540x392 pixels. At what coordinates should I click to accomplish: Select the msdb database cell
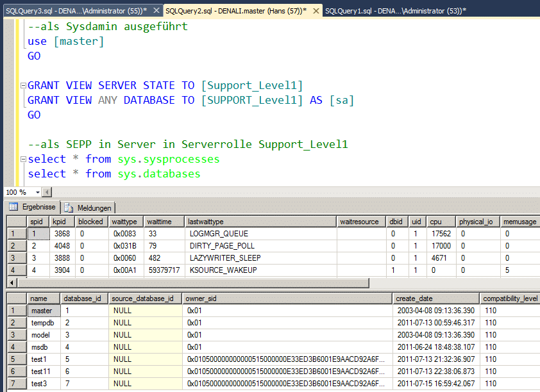pos(44,347)
